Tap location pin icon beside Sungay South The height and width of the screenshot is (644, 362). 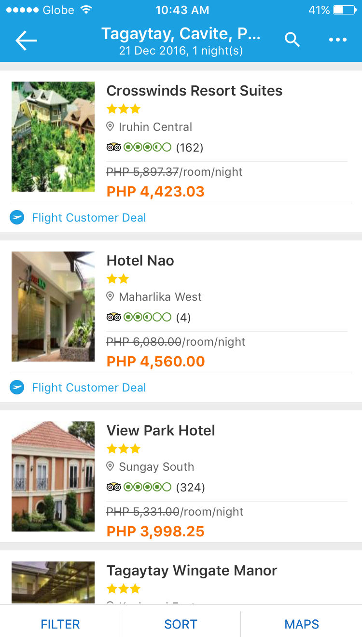click(x=111, y=466)
